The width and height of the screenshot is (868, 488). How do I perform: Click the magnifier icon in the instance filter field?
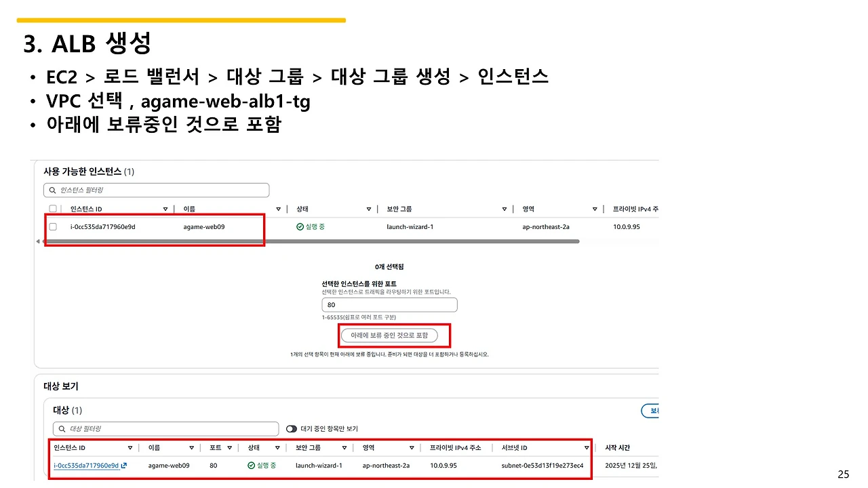[x=53, y=190]
